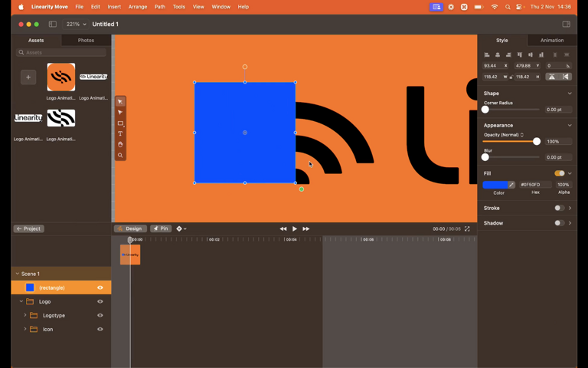The image size is (588, 368).
Task: Open the Tools menu
Action: pyautogui.click(x=179, y=7)
